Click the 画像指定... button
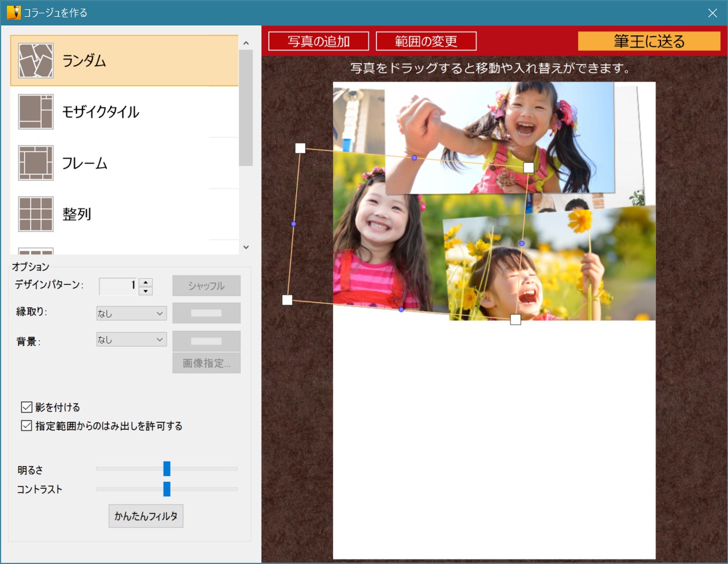 coord(206,363)
